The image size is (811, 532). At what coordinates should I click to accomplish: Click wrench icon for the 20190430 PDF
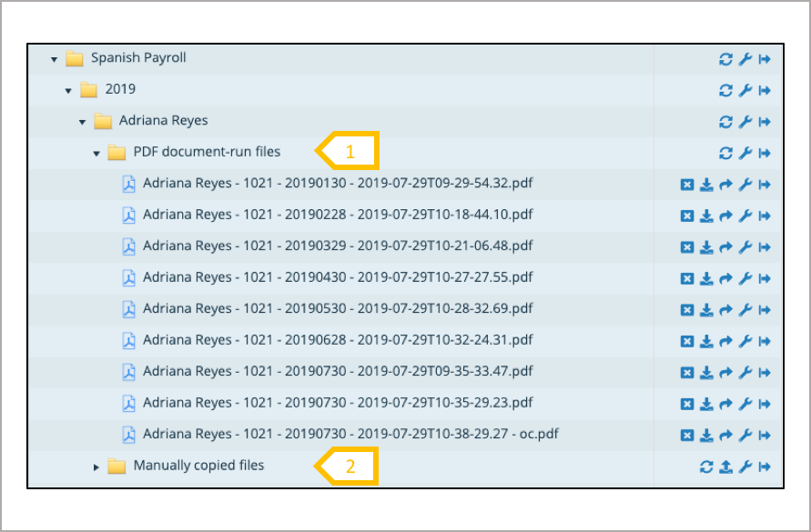[745, 279]
